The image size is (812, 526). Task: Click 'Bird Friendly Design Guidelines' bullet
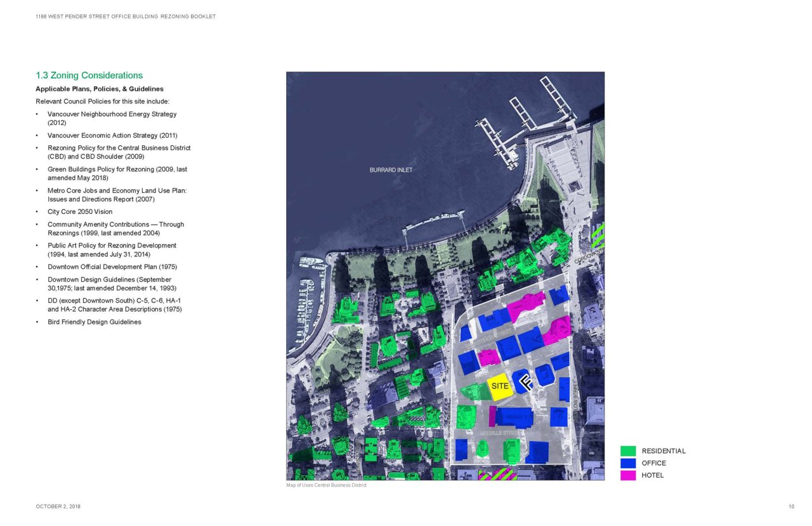[94, 322]
